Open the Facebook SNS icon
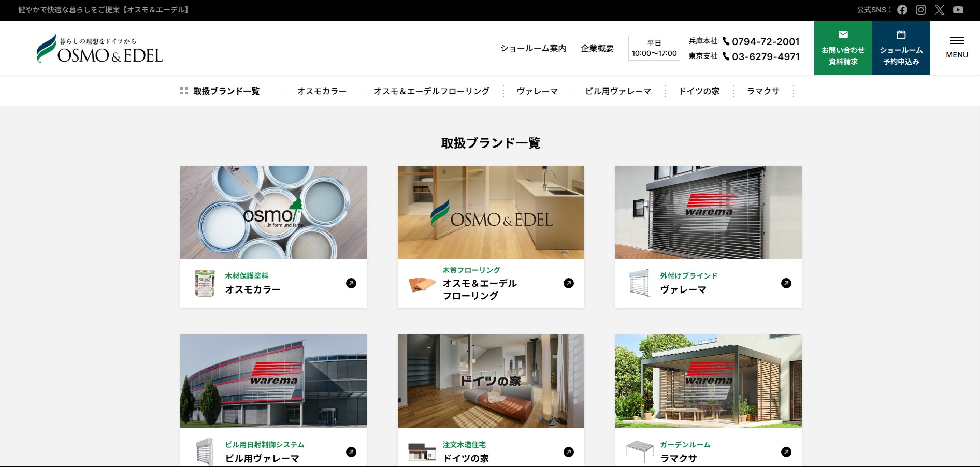 (902, 10)
